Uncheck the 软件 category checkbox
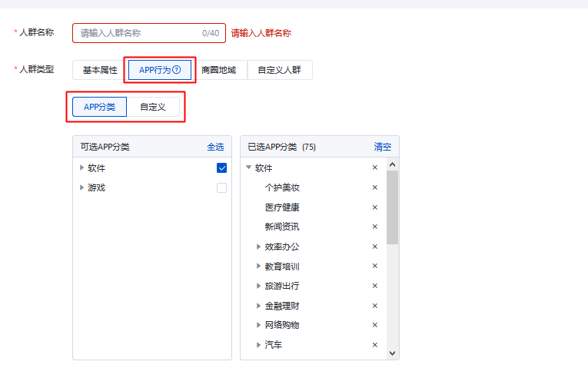 tap(221, 168)
